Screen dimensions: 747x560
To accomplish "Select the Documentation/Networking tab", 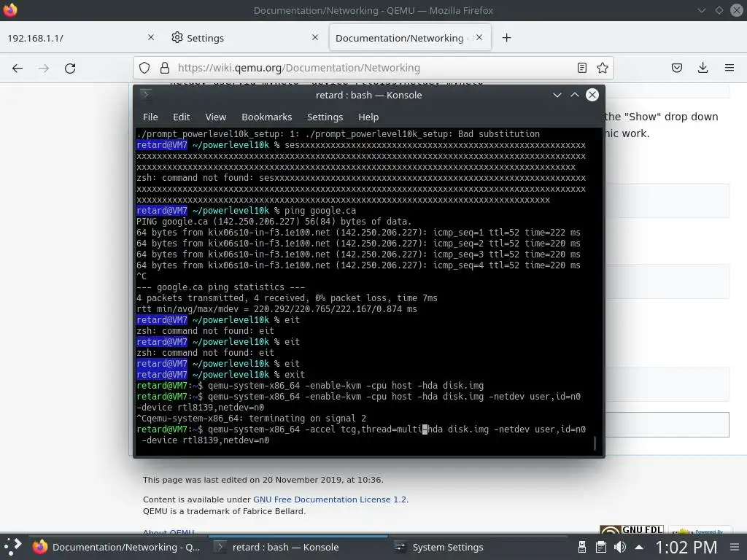I will coord(410,38).
